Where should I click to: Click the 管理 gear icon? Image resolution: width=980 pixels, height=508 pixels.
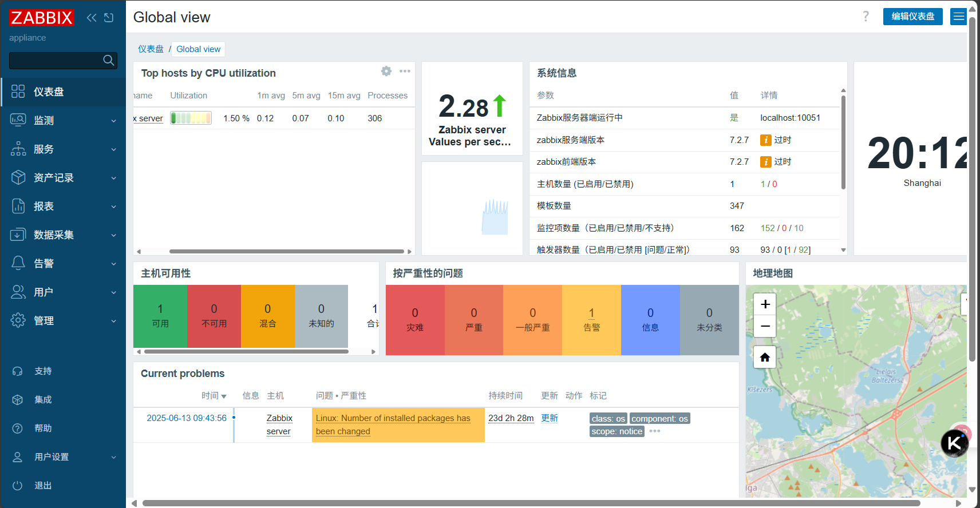click(x=18, y=320)
